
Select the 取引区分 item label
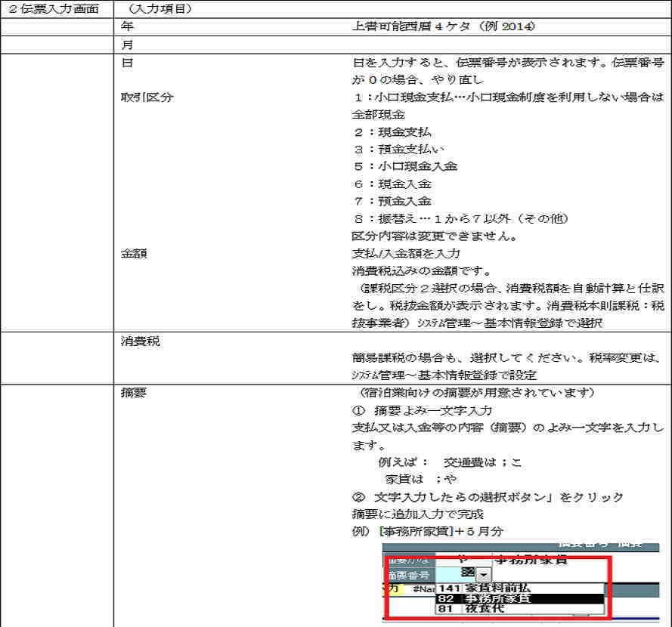147,97
